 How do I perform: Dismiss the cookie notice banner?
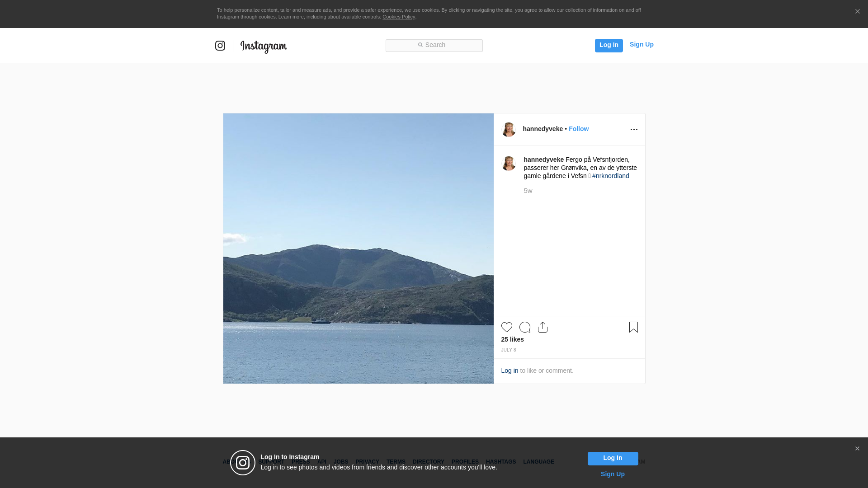tap(857, 12)
